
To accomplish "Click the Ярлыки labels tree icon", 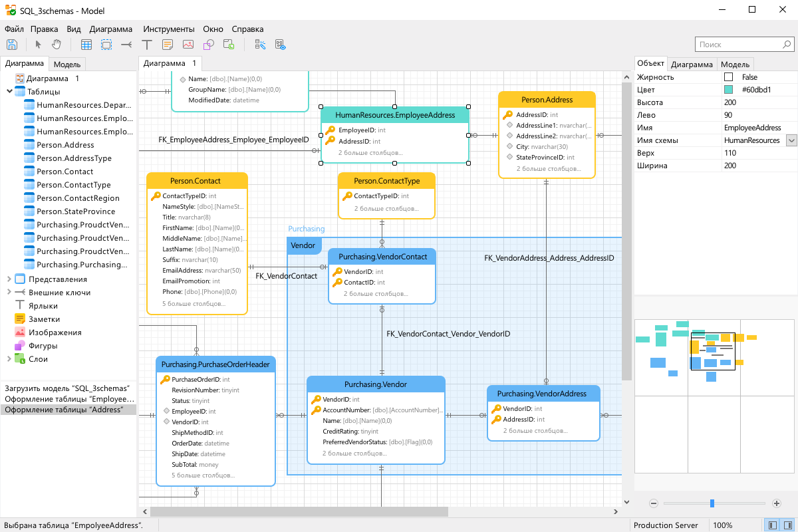I will pos(19,306).
